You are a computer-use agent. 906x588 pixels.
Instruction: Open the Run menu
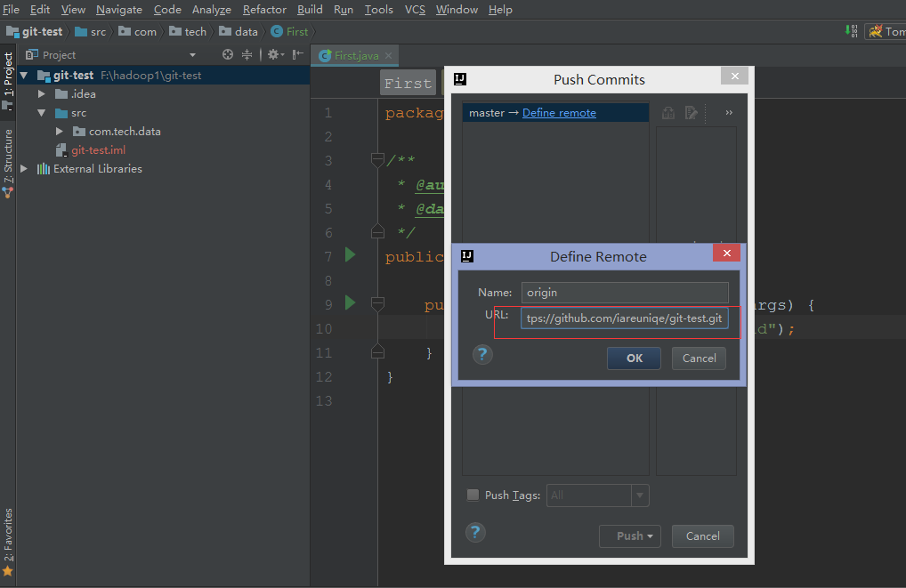344,10
